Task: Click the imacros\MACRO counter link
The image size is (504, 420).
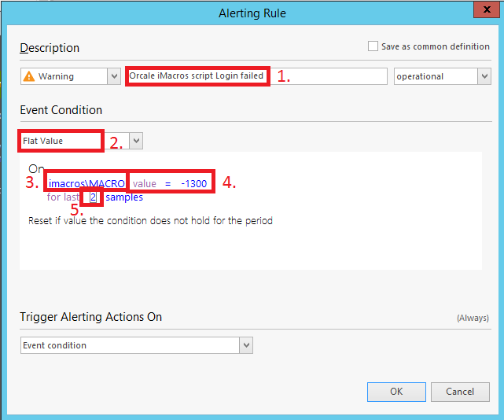Action: [86, 183]
